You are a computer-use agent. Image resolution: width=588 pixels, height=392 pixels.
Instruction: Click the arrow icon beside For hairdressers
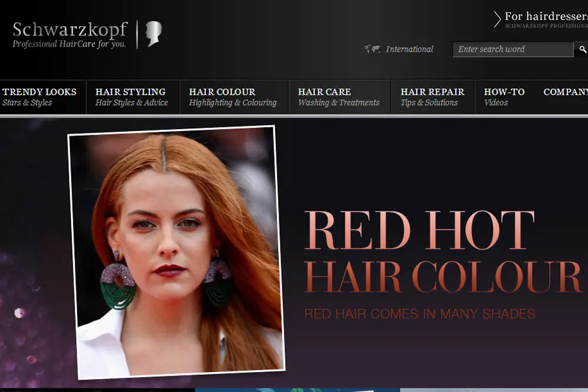tap(496, 18)
